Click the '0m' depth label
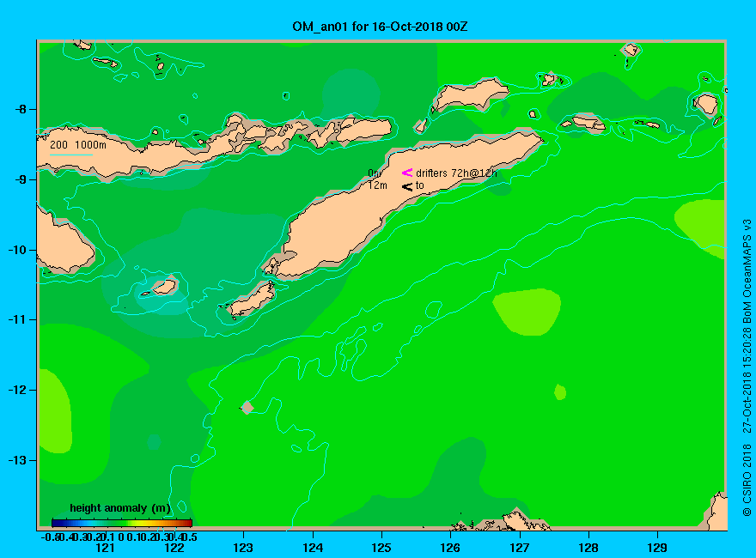This screenshot has width=756, height=558. (x=375, y=173)
